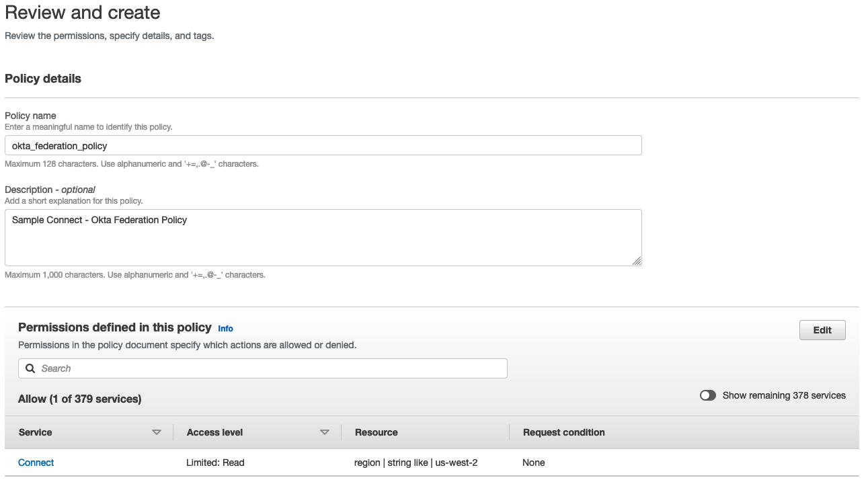Toggle Show remaining 378 services
The image size is (868, 482).
coord(708,395)
